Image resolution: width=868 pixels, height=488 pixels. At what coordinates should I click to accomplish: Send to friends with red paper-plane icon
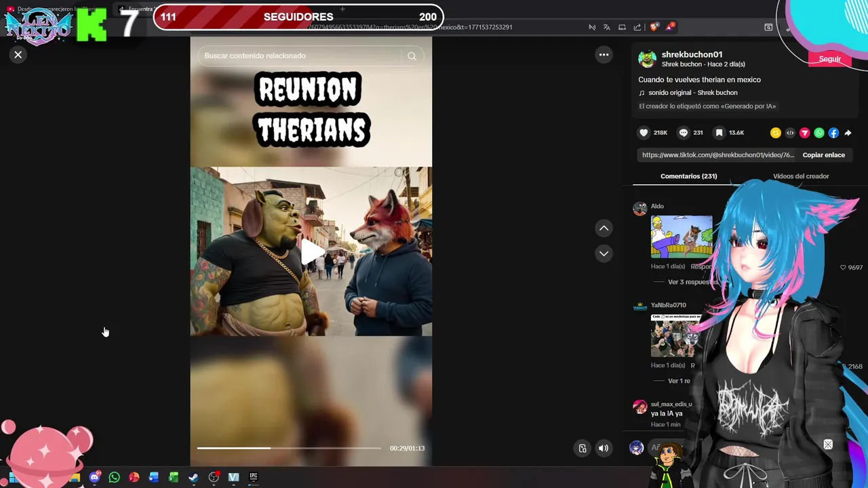[x=805, y=133]
